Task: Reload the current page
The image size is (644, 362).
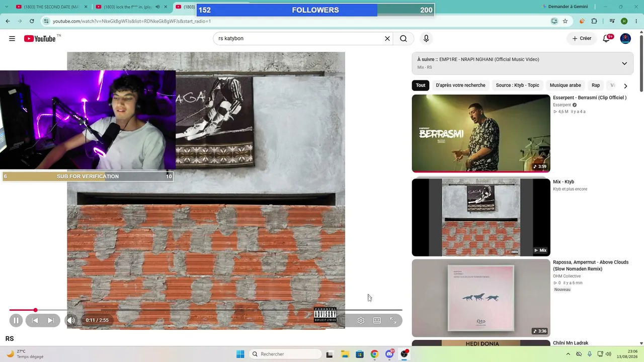Action: (x=32, y=21)
